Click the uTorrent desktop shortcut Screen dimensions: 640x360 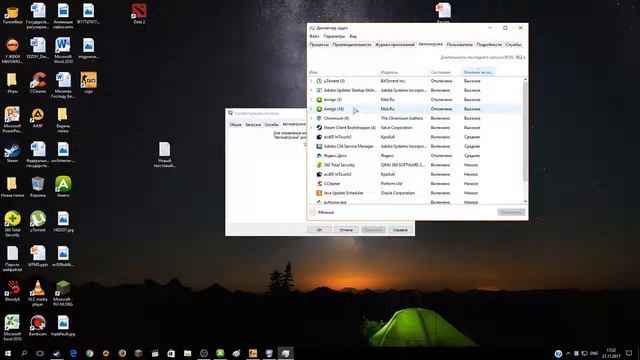[x=38, y=221]
